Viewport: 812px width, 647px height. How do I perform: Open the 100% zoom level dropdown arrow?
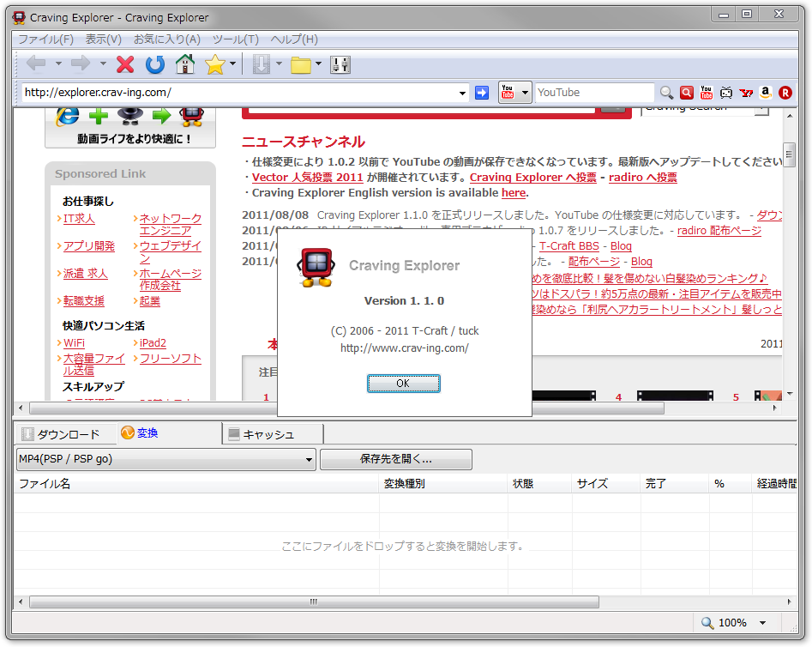[x=763, y=623]
